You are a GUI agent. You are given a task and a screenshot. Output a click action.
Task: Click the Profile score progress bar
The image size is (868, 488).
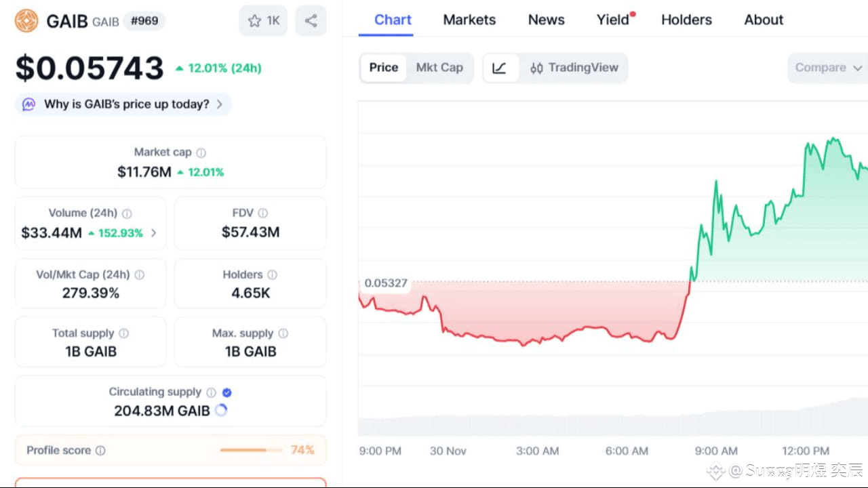click(251, 450)
